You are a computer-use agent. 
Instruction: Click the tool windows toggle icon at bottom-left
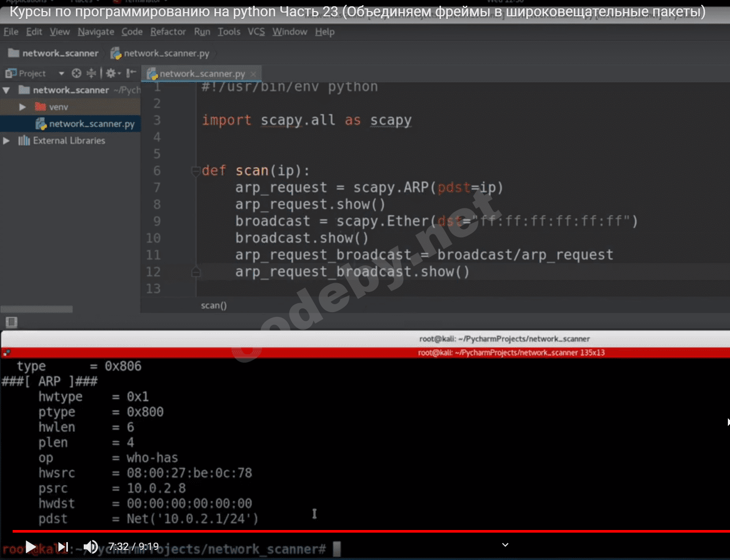click(11, 322)
